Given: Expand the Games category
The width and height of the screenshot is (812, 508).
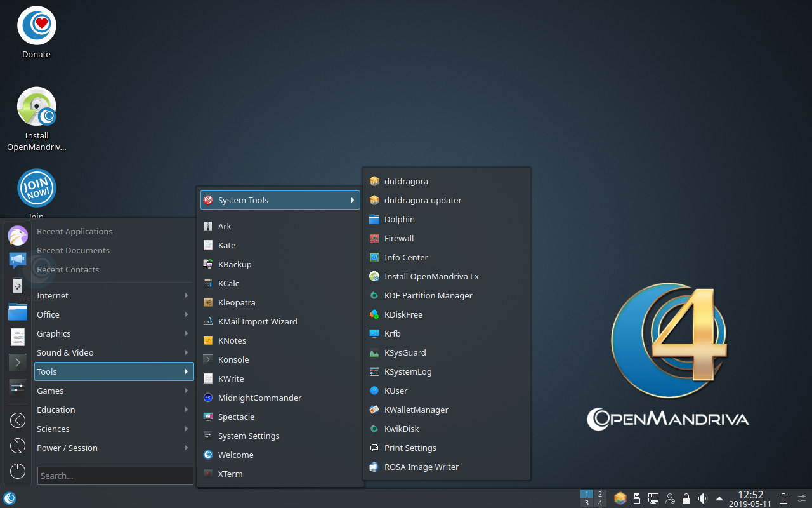Looking at the screenshot, I should pyautogui.click(x=114, y=391).
